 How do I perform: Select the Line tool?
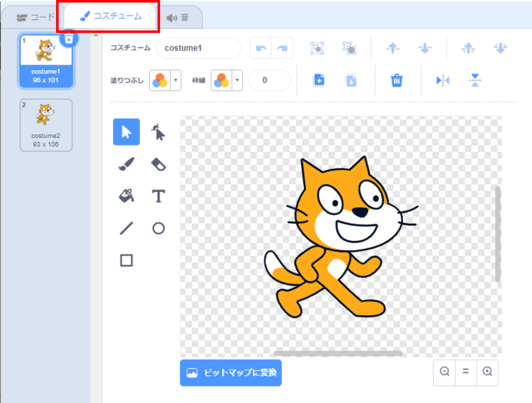click(126, 228)
